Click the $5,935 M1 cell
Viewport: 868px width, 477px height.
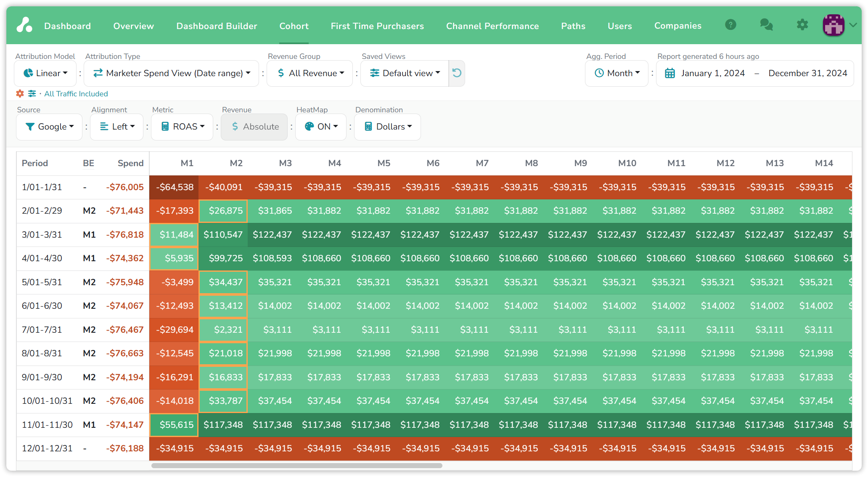[174, 258]
